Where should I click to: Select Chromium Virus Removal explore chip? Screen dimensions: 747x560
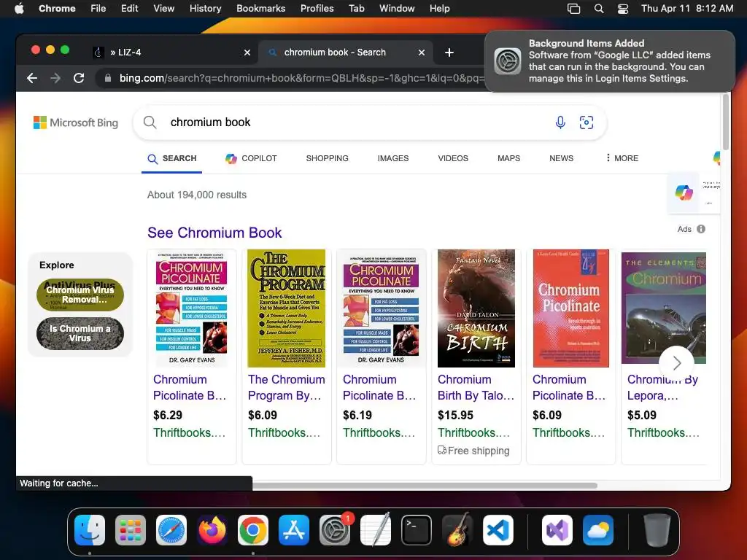(80, 295)
